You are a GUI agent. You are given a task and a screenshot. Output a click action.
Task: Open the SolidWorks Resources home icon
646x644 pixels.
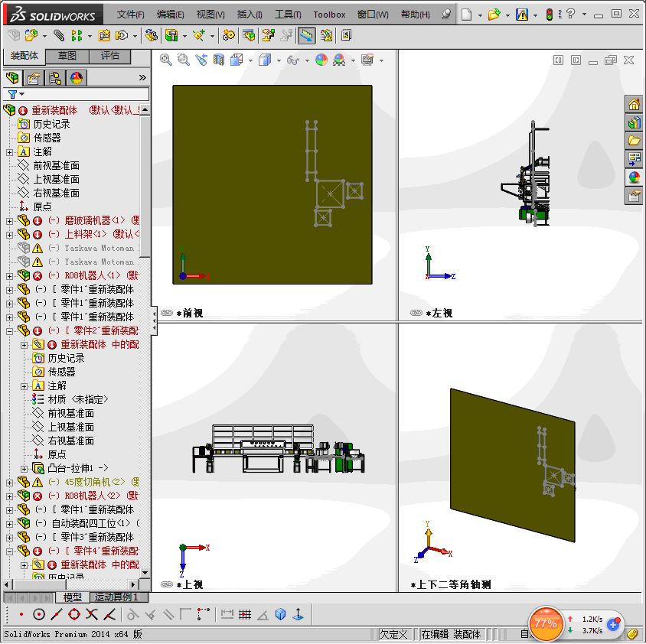click(x=634, y=105)
